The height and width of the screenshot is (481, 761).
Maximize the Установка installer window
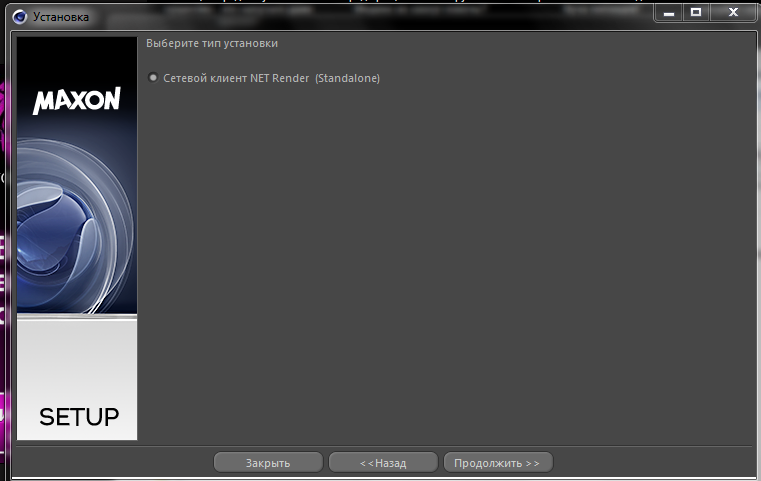click(696, 13)
